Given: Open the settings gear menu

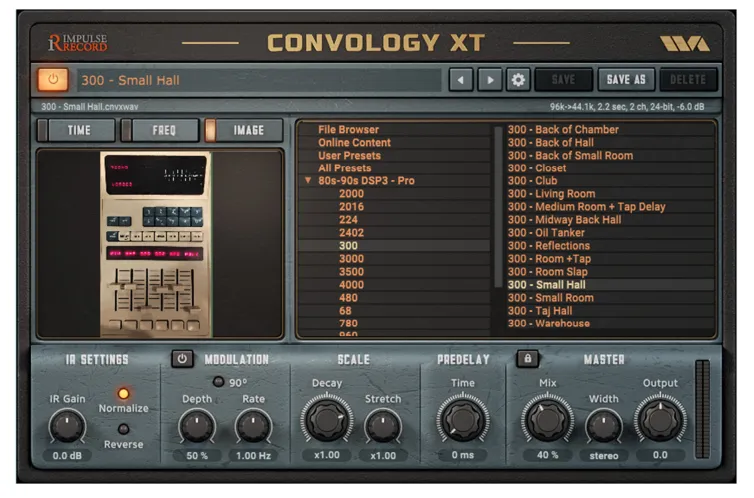Looking at the screenshot, I should coord(518,80).
